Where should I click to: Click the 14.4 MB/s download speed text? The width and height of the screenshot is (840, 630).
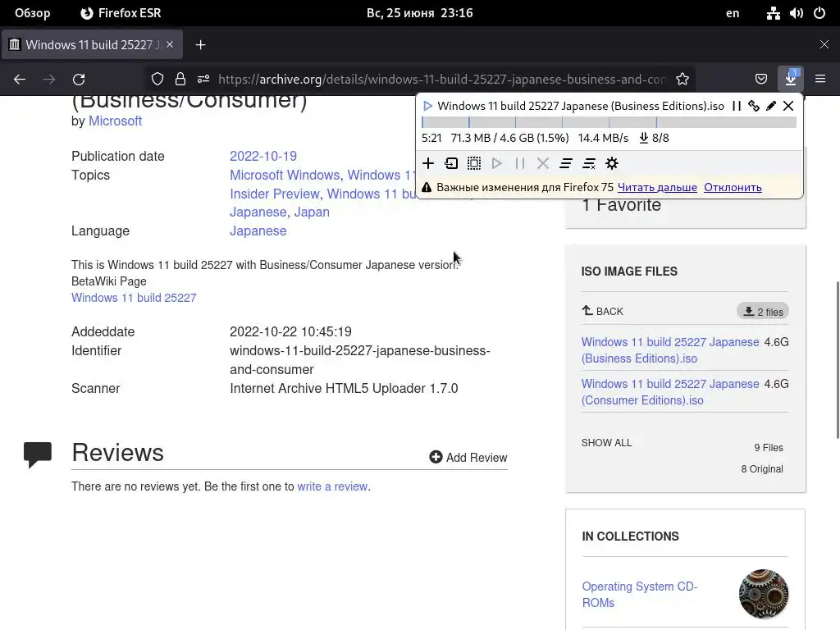point(603,138)
